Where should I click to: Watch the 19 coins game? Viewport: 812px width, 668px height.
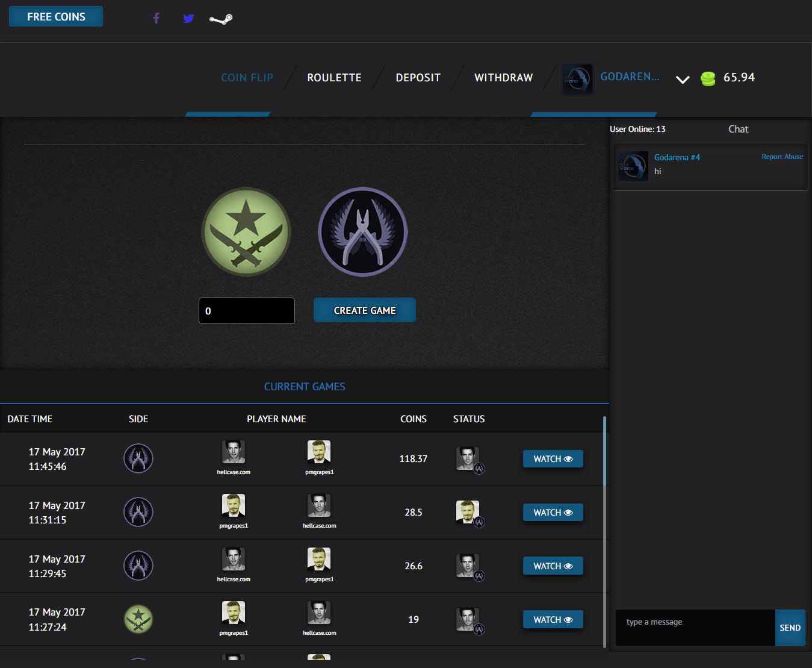[x=553, y=620]
